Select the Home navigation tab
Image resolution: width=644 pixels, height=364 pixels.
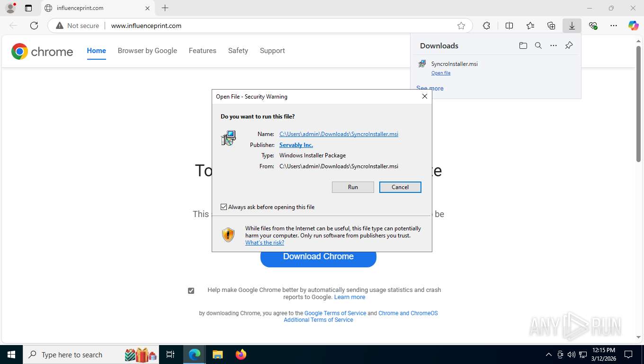coord(96,51)
